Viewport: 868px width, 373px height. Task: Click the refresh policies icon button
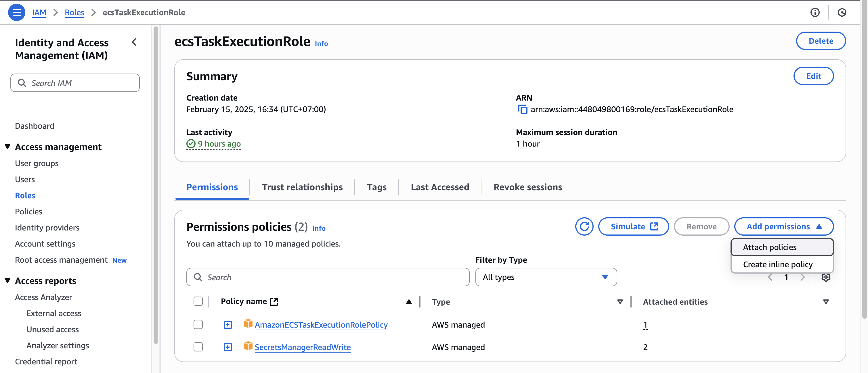[584, 226]
